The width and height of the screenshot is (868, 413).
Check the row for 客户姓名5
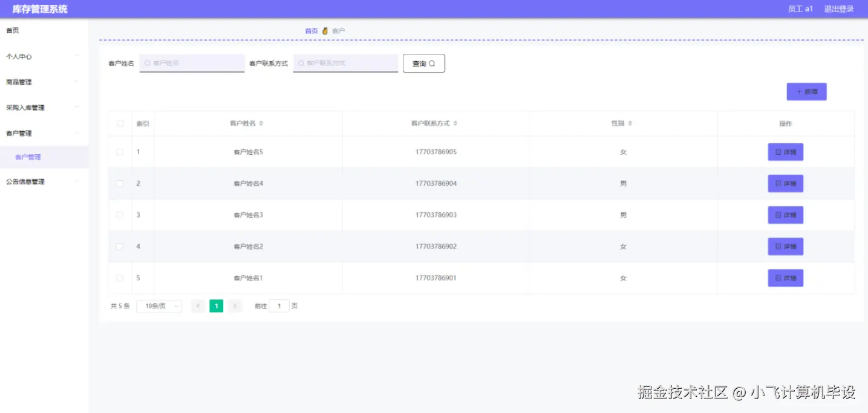tap(120, 152)
